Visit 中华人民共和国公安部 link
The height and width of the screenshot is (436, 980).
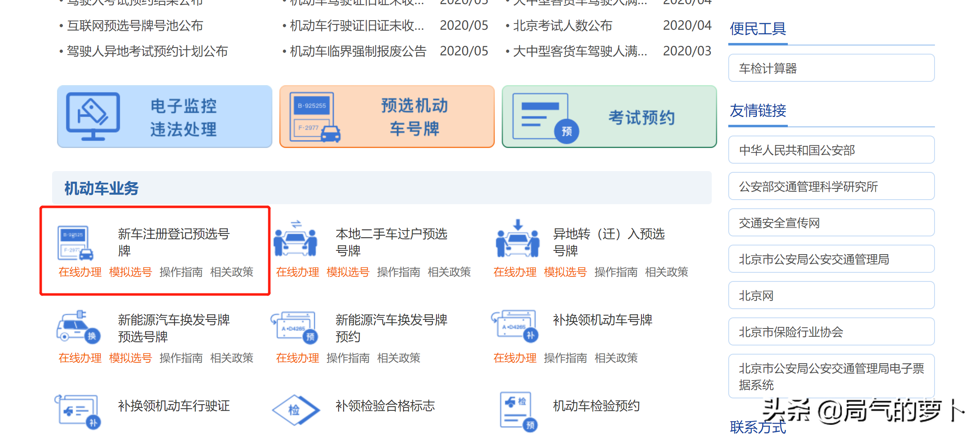(x=831, y=150)
